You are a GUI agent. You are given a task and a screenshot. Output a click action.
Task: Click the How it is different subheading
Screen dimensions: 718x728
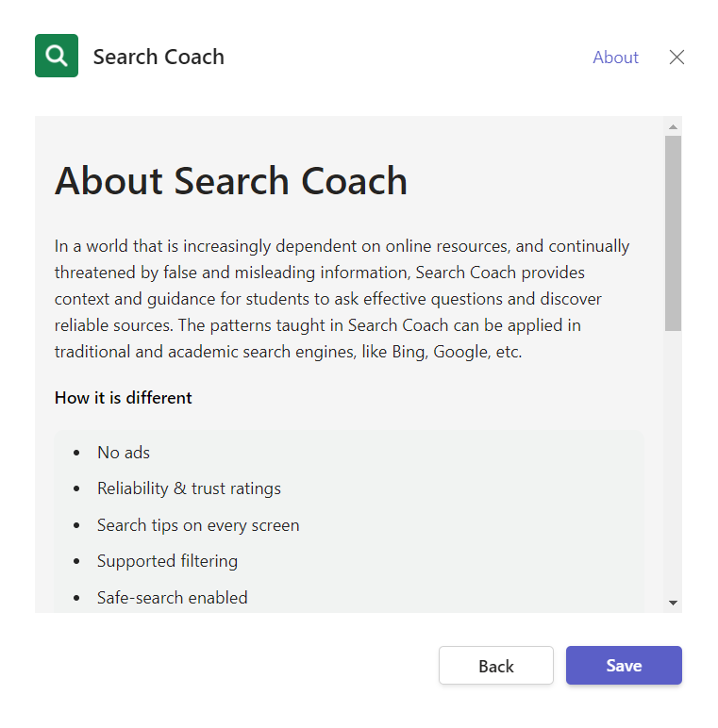point(124,398)
